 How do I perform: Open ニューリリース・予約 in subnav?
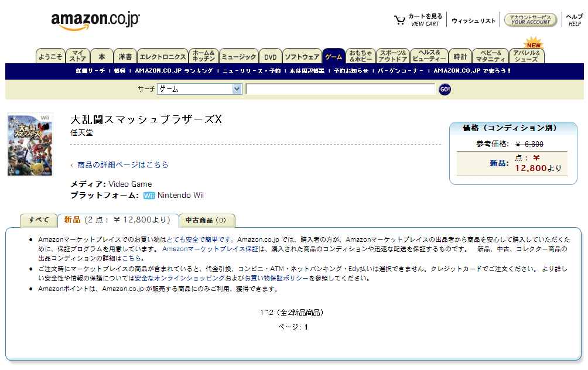[252, 71]
